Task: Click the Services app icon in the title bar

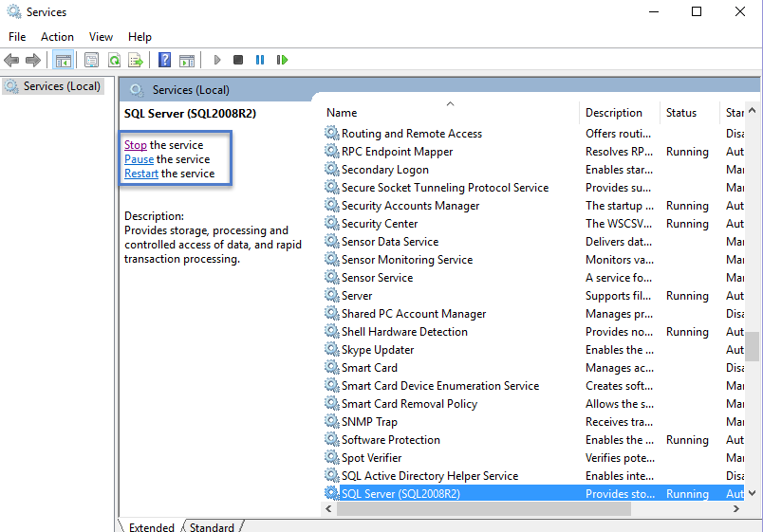Action: tap(13, 11)
